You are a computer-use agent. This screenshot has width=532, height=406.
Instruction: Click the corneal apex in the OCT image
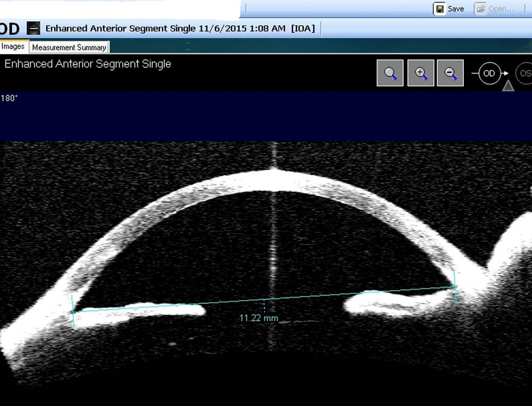(x=273, y=170)
